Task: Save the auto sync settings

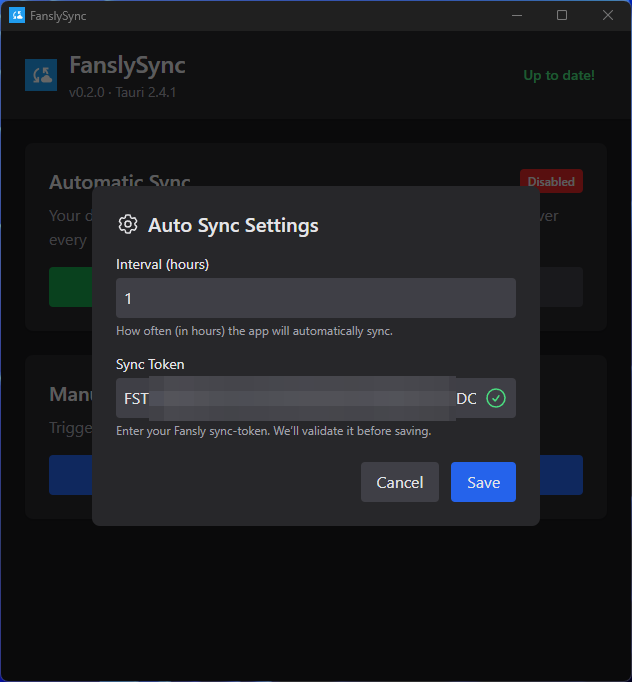Action: (483, 482)
